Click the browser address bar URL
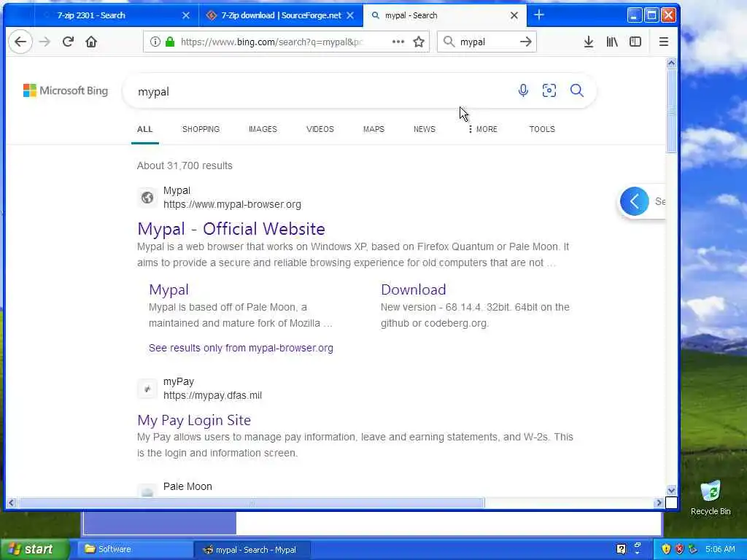The width and height of the screenshot is (747, 560). click(271, 42)
